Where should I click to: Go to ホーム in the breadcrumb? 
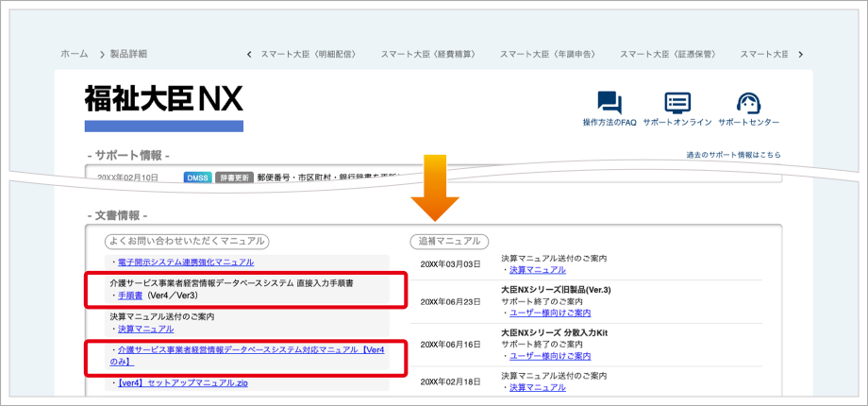pos(75,54)
